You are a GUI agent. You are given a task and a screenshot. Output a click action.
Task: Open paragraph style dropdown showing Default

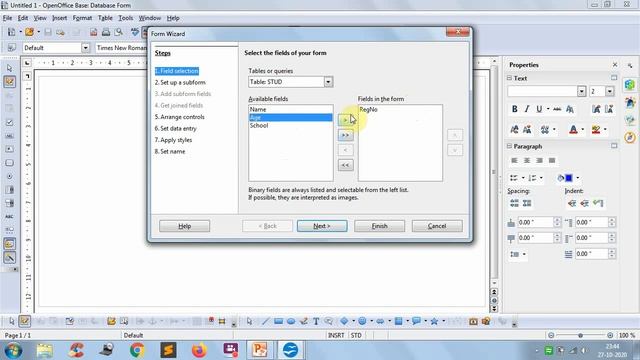click(85, 48)
